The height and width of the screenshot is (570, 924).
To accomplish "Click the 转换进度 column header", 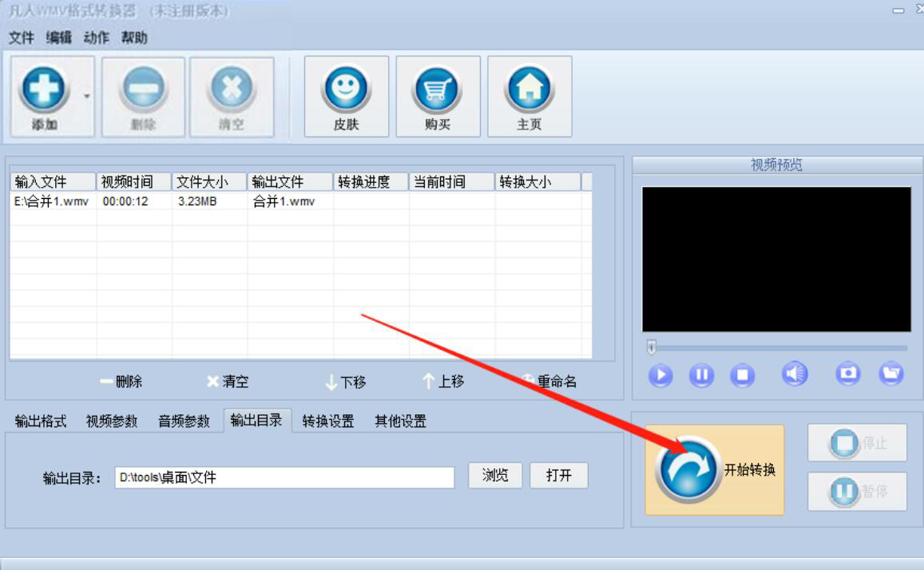I will (371, 182).
